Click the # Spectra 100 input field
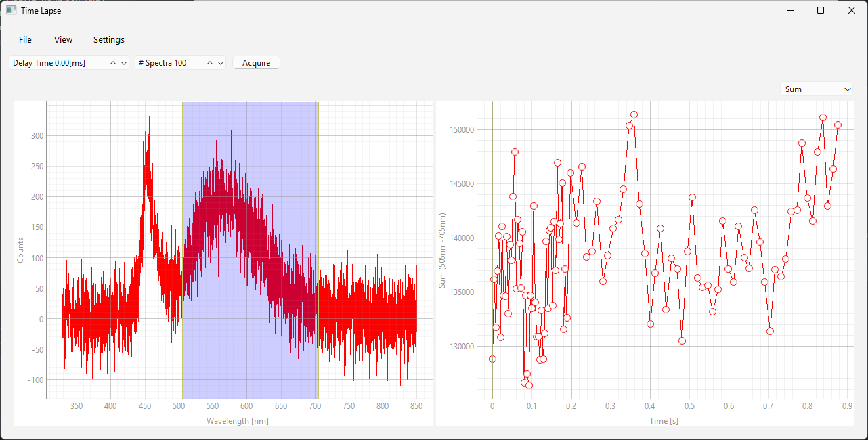Viewport: 868px width, 440px height. coord(169,63)
